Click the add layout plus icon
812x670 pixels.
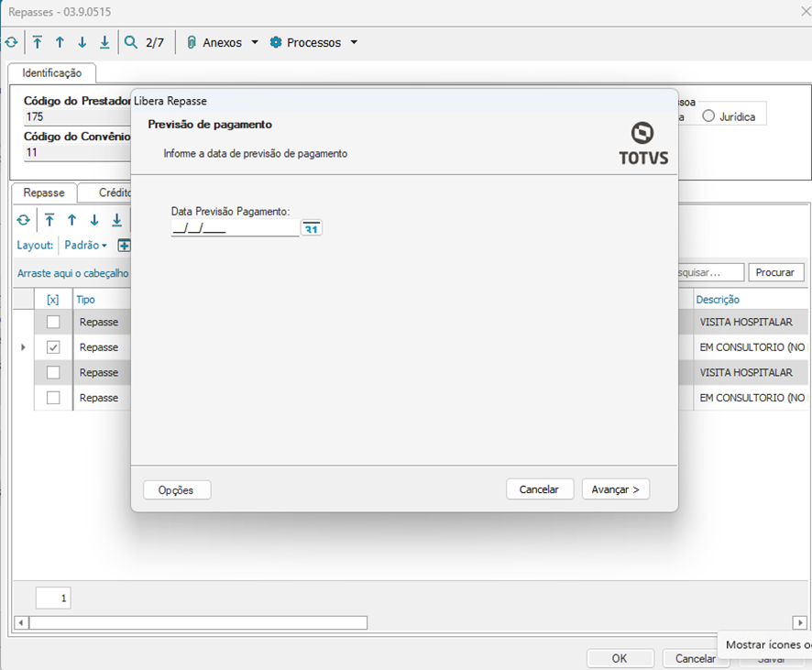click(x=124, y=246)
